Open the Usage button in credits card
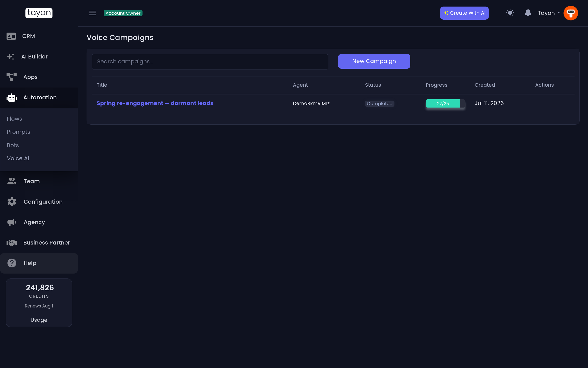This screenshot has height=368, width=588. coord(39,320)
